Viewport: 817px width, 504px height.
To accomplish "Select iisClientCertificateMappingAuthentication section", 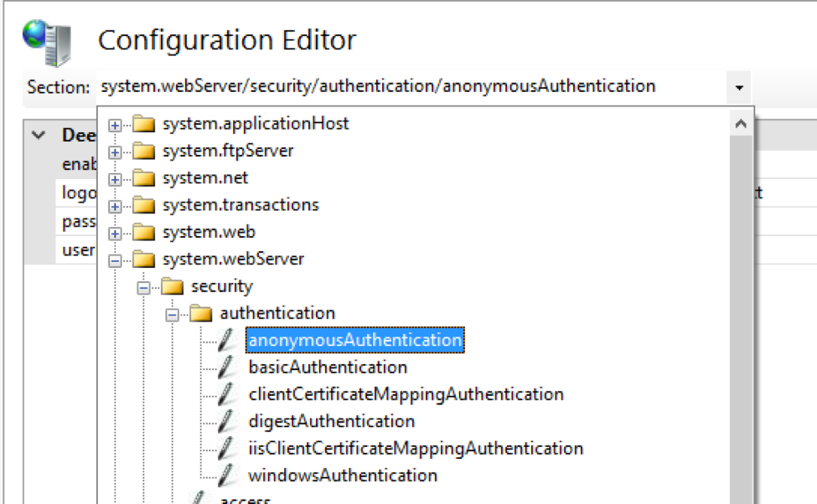I will (x=416, y=448).
